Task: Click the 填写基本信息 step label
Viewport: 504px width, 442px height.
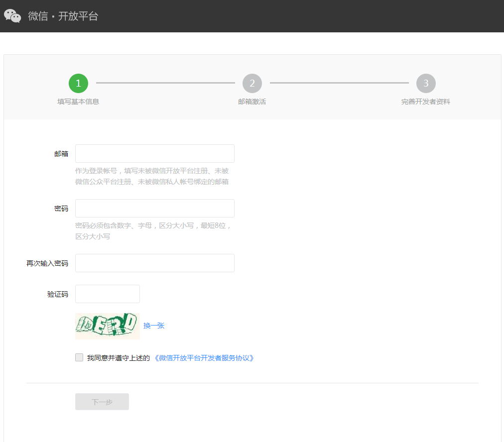Action: pyautogui.click(x=78, y=102)
